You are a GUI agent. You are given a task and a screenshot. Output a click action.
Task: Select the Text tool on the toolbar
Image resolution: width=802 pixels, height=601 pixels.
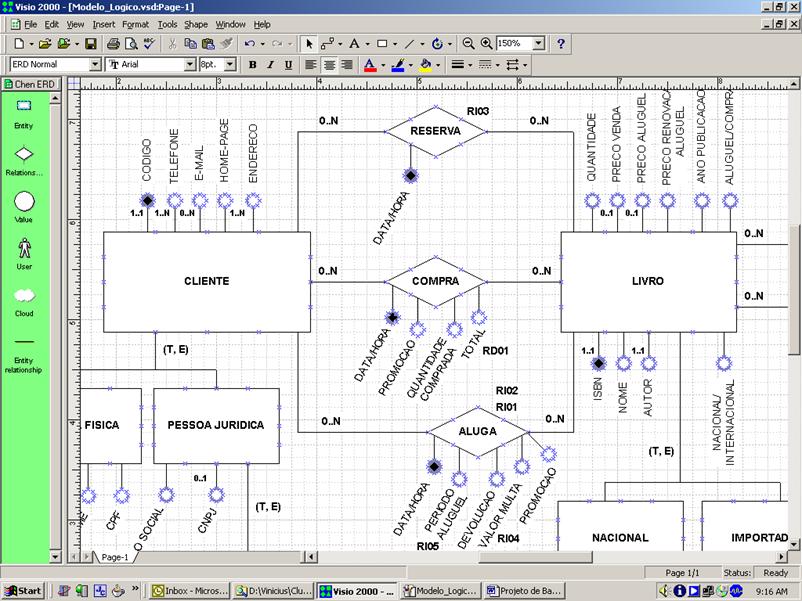point(353,43)
